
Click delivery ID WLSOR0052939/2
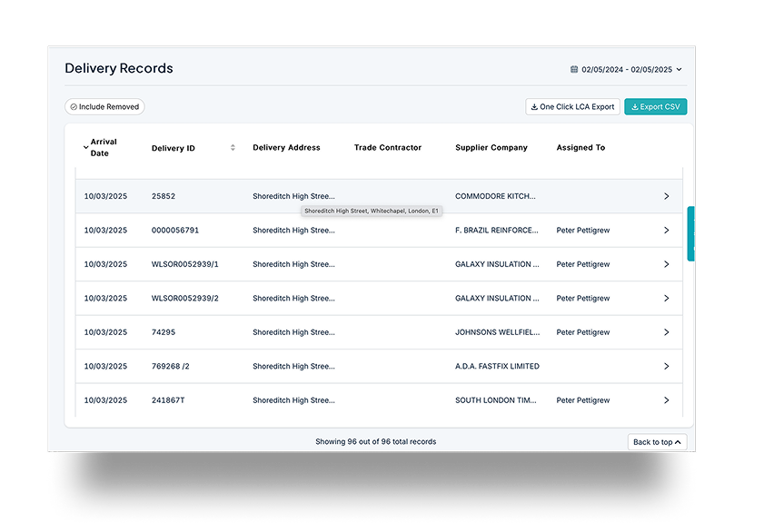point(184,299)
